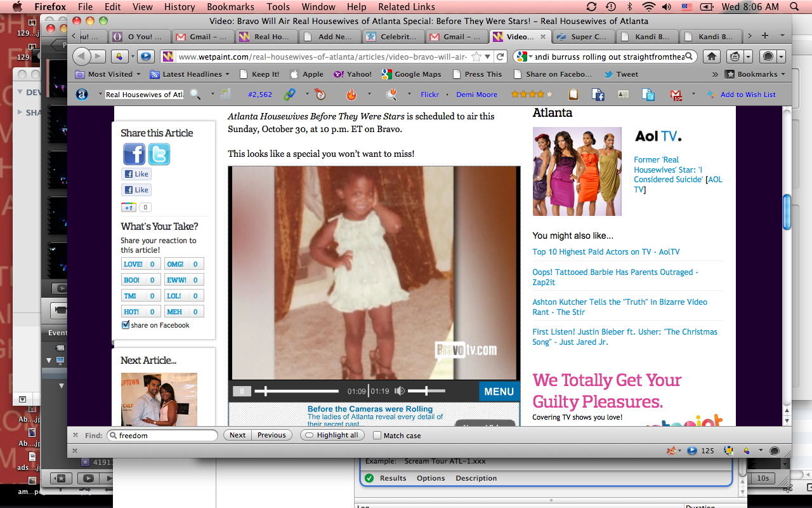
Task: Open the Latest Headlines feed dropdown
Action: 187,74
